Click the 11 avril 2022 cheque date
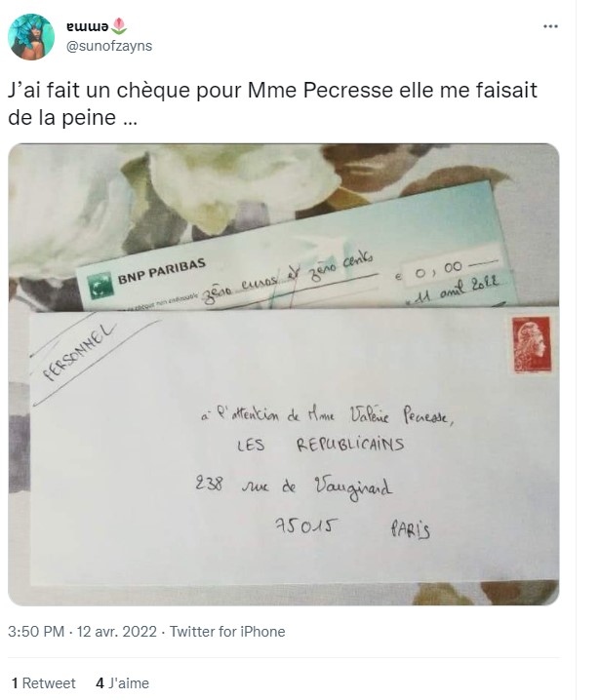The width and height of the screenshot is (600, 700). point(455,290)
